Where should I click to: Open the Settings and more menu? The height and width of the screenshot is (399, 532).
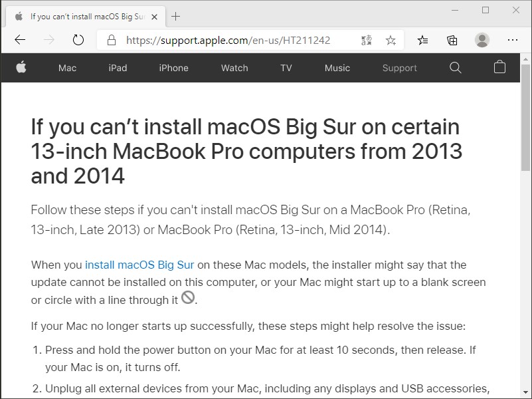click(x=512, y=40)
